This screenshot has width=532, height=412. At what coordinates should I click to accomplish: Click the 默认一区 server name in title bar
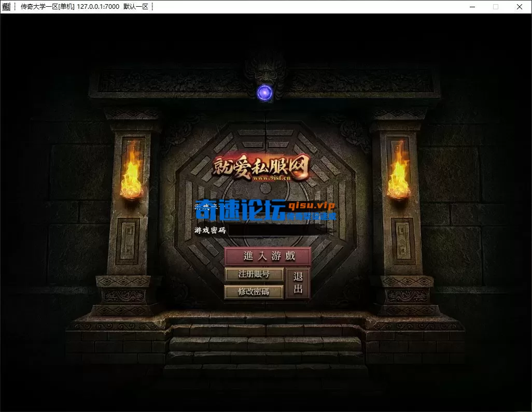(135, 7)
